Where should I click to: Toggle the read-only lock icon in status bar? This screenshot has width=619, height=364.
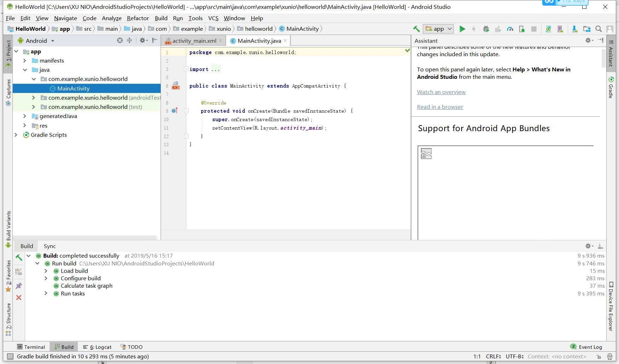click(x=599, y=357)
